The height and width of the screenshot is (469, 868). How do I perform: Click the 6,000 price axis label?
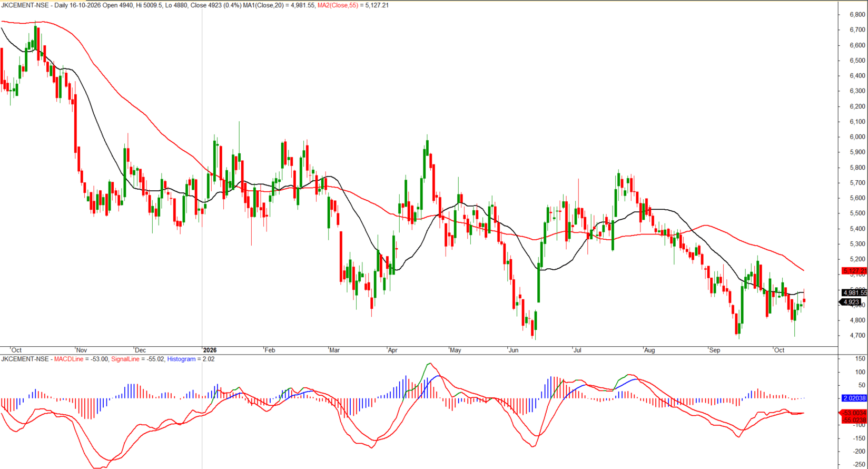point(857,137)
